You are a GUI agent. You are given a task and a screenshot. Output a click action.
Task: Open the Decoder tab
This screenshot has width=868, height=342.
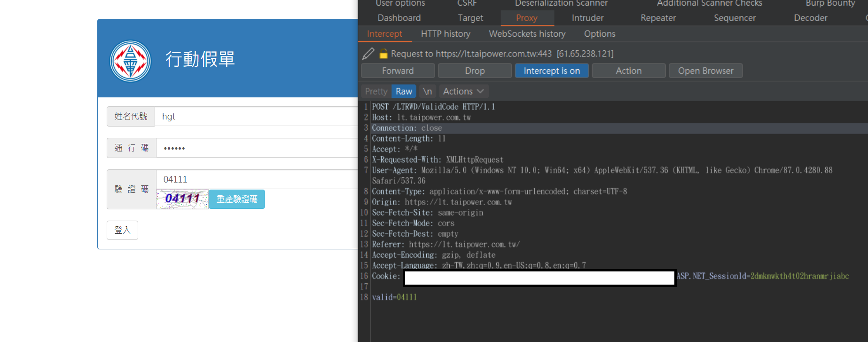point(811,18)
